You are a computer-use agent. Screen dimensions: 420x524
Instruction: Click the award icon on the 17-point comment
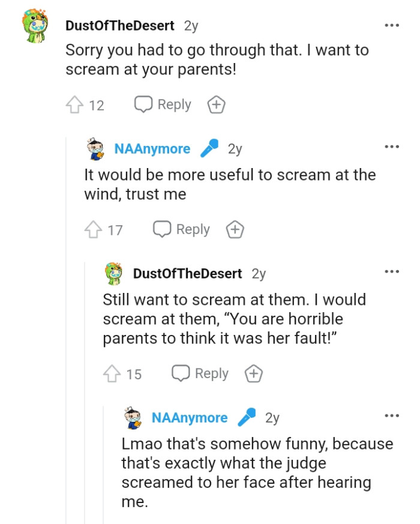tap(235, 229)
